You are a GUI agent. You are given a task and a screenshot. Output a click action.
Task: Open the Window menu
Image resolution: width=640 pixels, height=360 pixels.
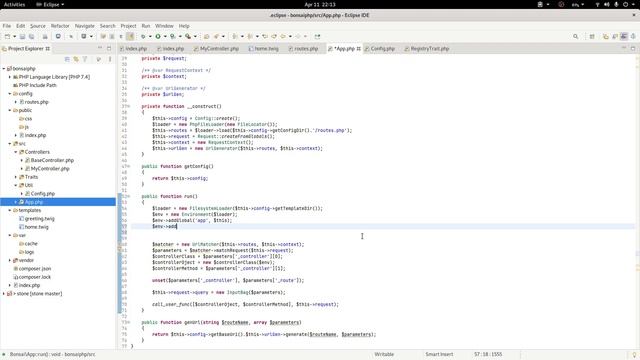click(x=164, y=26)
